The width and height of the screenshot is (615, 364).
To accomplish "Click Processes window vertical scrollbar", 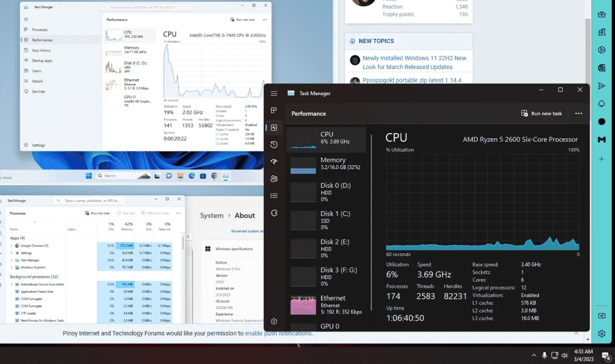I will 183,242.
